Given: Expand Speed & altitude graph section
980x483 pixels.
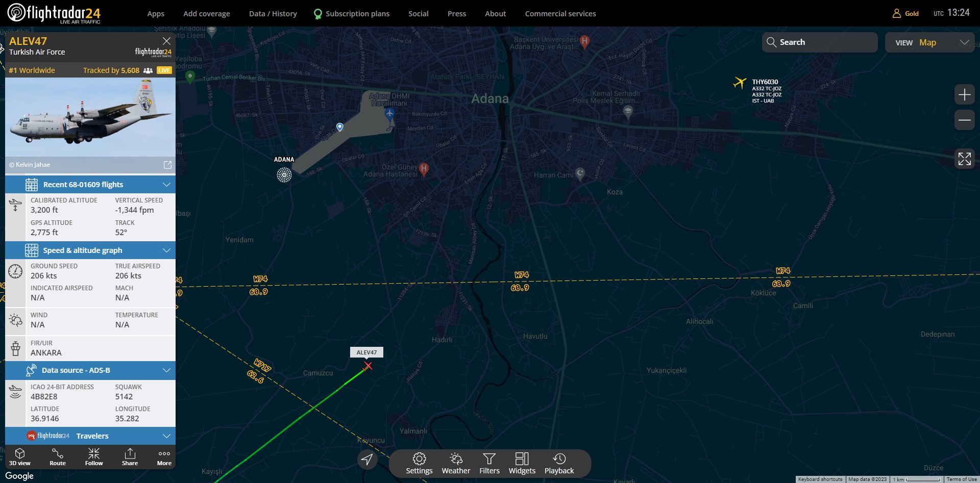Looking at the screenshot, I should [90, 250].
